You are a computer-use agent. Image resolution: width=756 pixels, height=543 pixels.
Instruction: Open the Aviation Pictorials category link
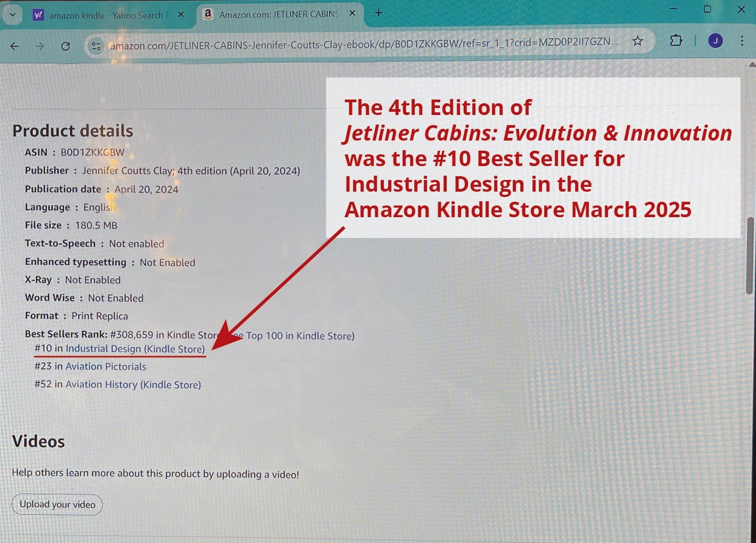coord(105,366)
